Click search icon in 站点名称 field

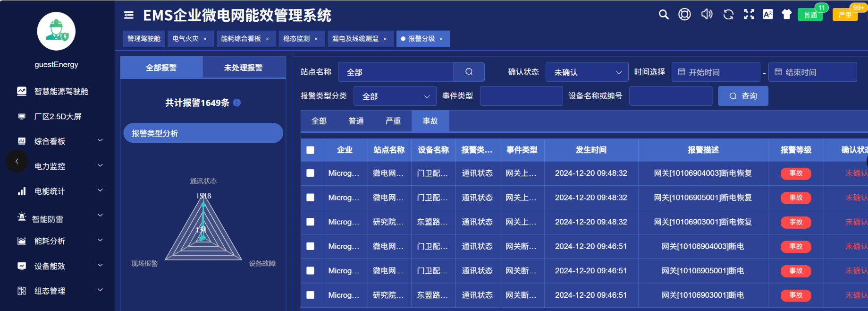coord(469,72)
